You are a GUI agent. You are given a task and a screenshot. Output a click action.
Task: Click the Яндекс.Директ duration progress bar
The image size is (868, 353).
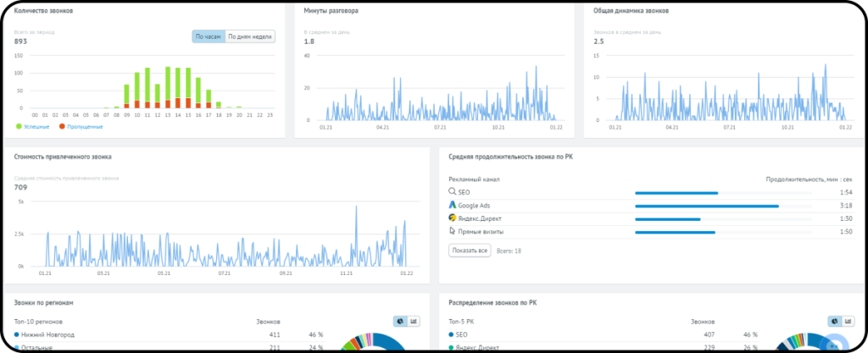click(x=724, y=219)
